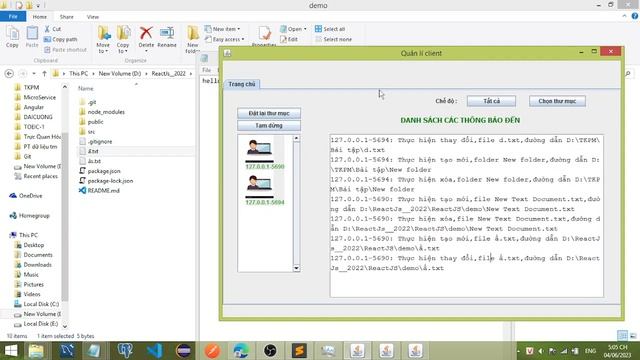Click the Properties icon with red checkmark

point(264,34)
